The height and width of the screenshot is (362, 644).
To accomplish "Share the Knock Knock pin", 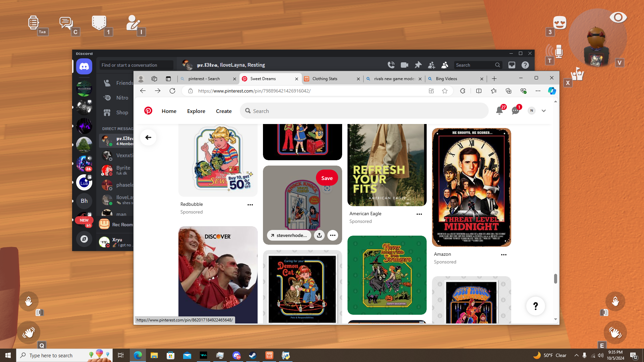I will click(x=319, y=235).
